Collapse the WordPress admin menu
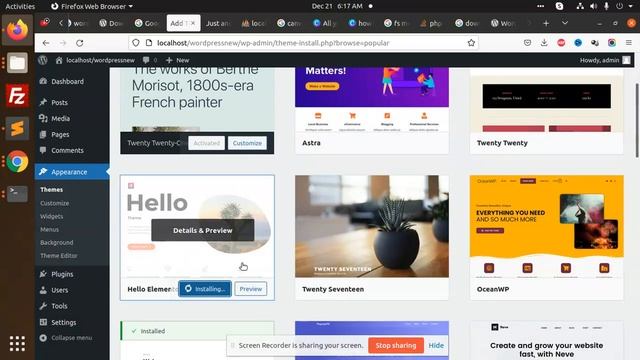 point(66,338)
